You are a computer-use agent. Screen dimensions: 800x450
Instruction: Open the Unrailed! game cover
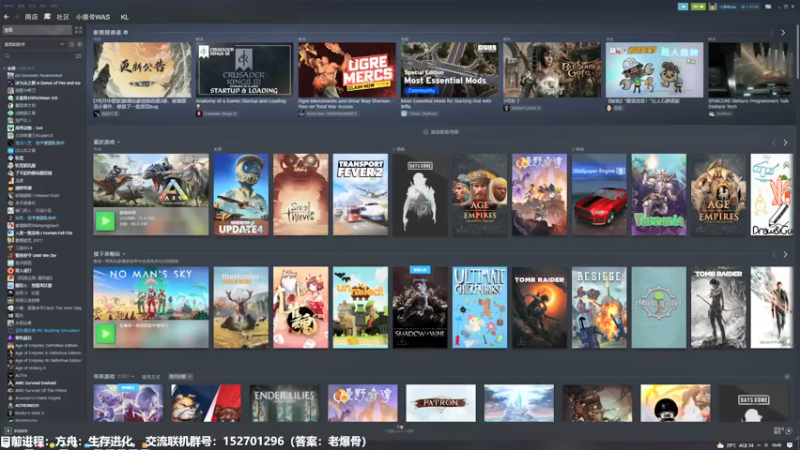360,307
